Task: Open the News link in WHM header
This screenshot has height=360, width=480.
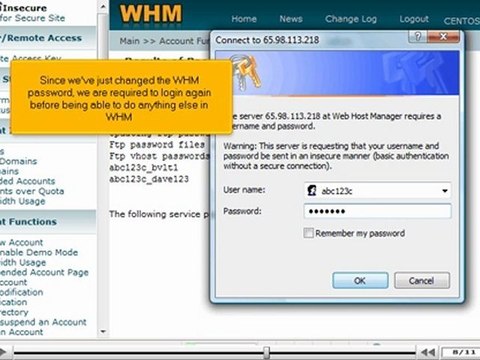Action: tap(291, 19)
